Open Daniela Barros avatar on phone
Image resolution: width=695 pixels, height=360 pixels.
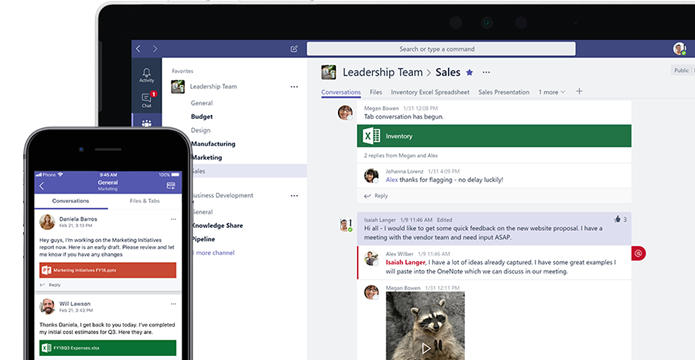point(47,222)
